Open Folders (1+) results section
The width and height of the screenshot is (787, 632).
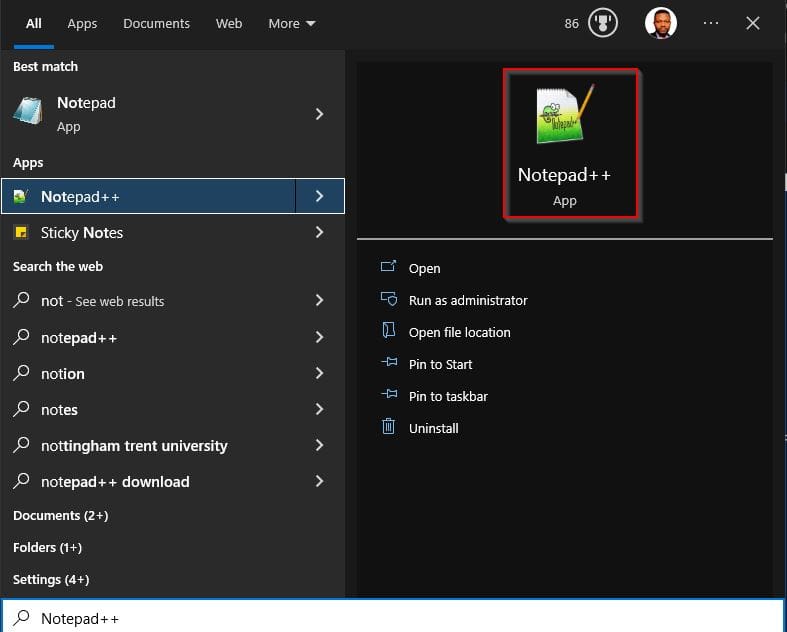point(47,547)
